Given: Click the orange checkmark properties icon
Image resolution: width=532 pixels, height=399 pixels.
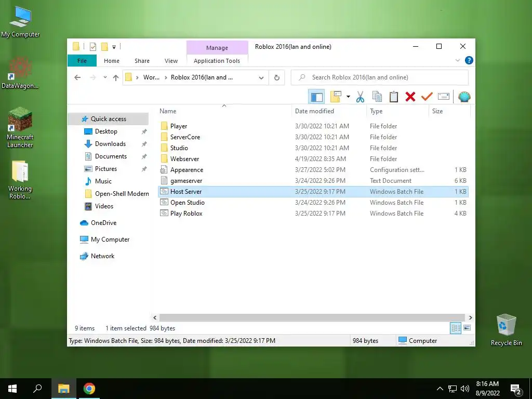Looking at the screenshot, I should [x=427, y=97].
